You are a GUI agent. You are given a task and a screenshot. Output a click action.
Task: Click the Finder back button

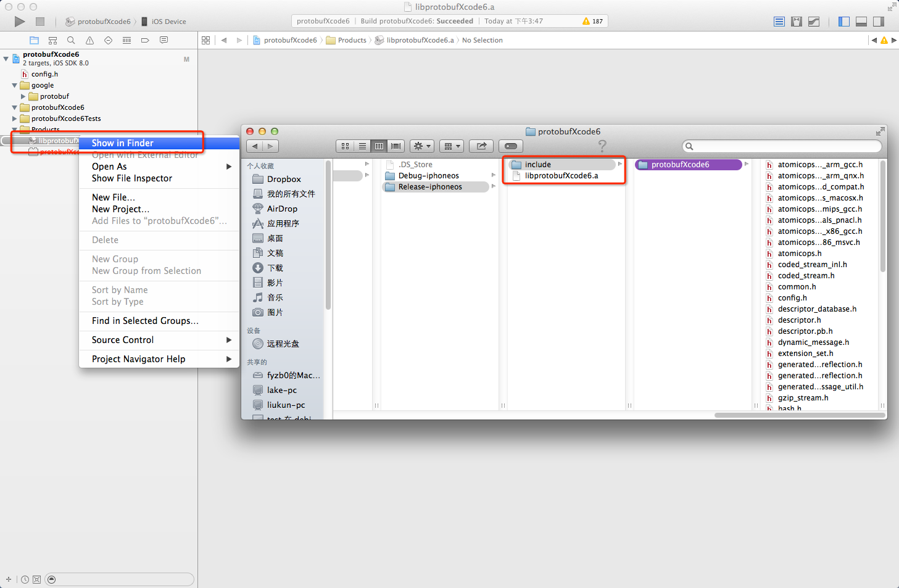(x=255, y=146)
